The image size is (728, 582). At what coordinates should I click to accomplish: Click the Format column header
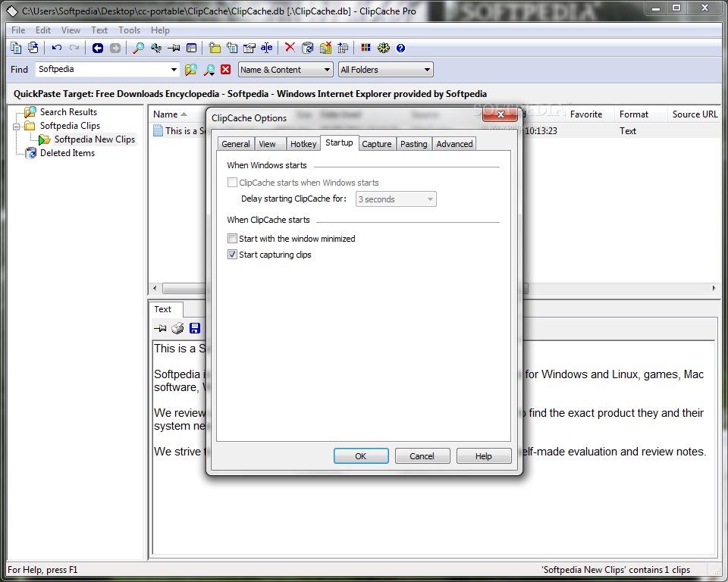634,114
